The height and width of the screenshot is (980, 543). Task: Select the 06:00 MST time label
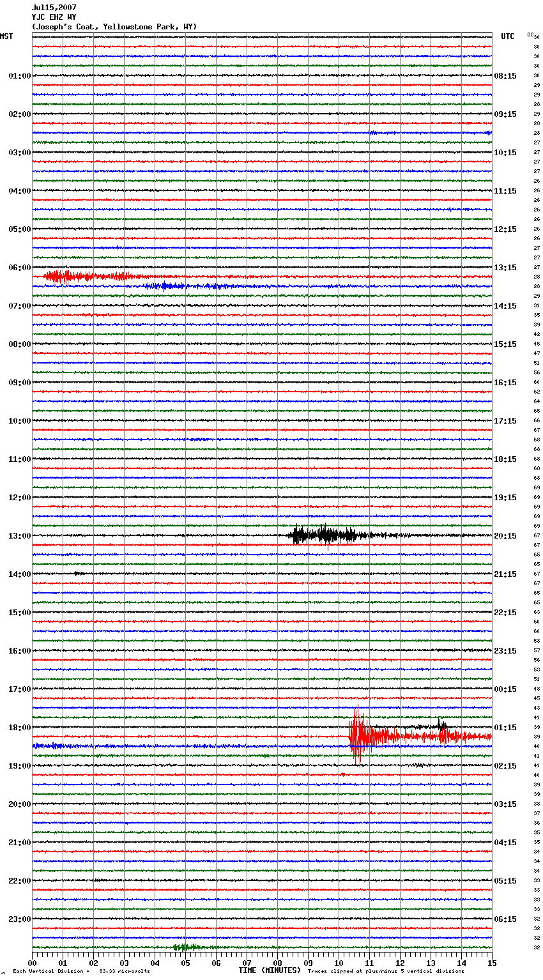pyautogui.click(x=20, y=268)
